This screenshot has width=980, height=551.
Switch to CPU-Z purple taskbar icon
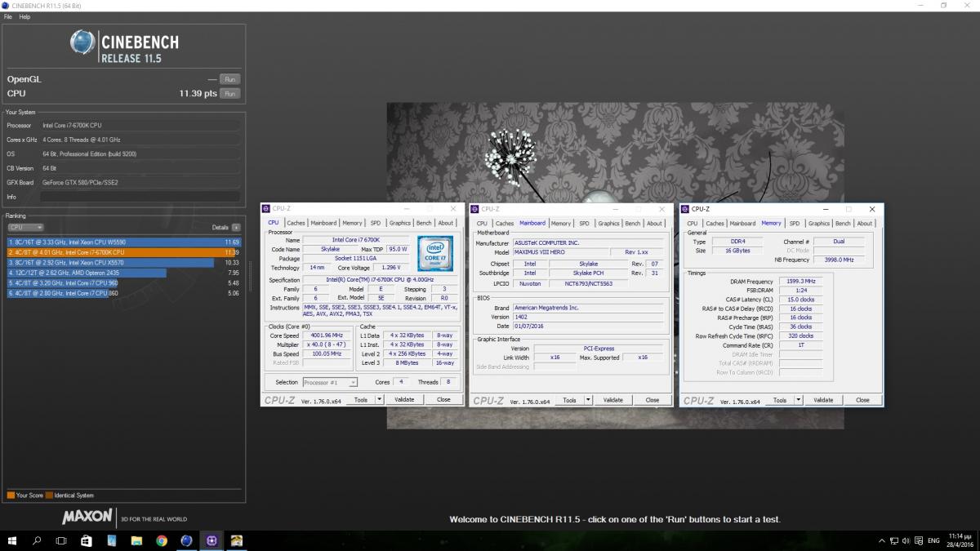(212, 540)
